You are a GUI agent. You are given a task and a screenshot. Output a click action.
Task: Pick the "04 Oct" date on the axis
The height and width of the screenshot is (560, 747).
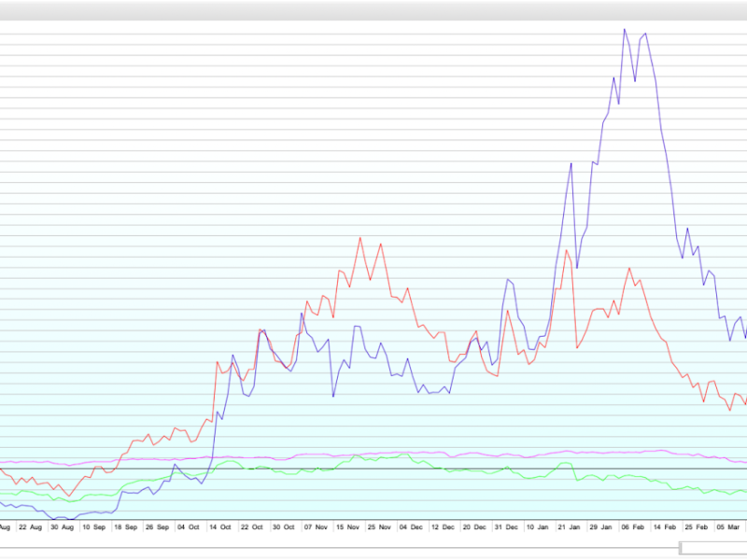pos(189,527)
